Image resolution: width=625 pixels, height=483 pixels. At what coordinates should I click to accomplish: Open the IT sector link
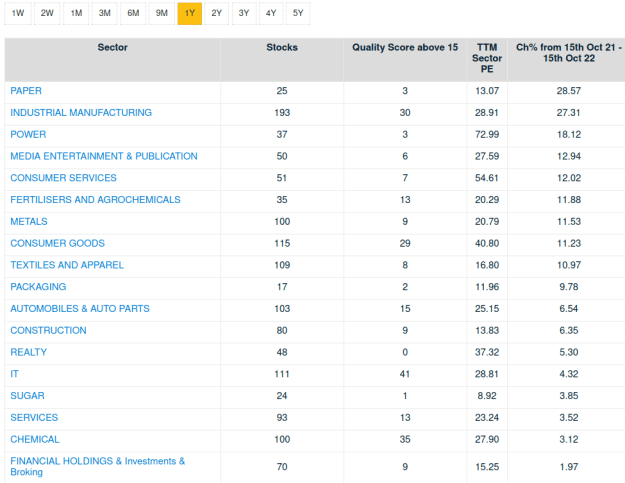[14, 374]
